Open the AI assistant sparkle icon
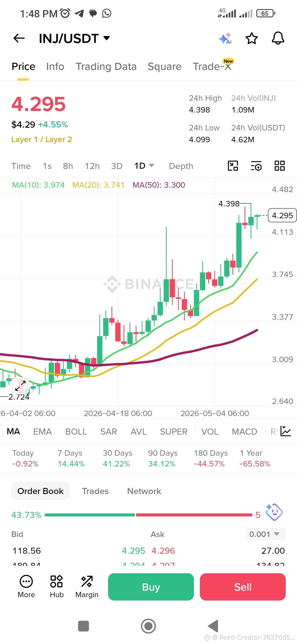The height and width of the screenshot is (644, 297). coord(225,38)
